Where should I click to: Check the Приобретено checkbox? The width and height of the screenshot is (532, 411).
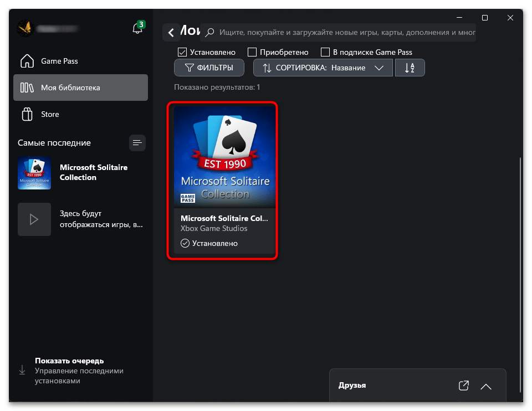point(252,52)
